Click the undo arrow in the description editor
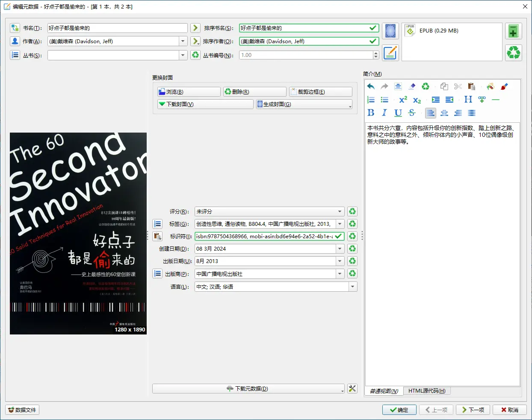This screenshot has height=420, width=532. pyautogui.click(x=371, y=86)
